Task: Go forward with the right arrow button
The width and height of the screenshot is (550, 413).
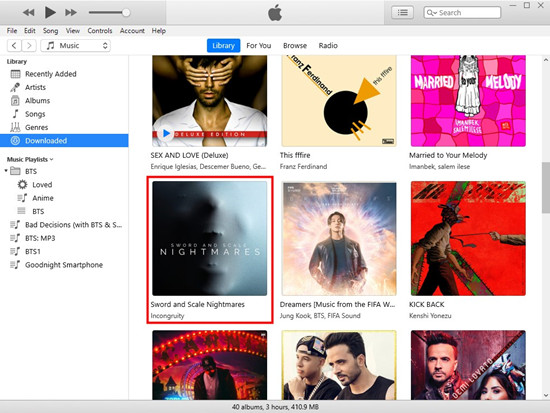Action: click(29, 46)
